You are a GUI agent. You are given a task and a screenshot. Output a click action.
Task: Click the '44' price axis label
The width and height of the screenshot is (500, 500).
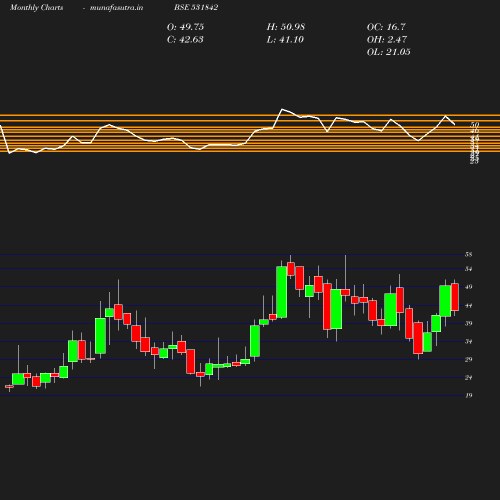pos(469,305)
